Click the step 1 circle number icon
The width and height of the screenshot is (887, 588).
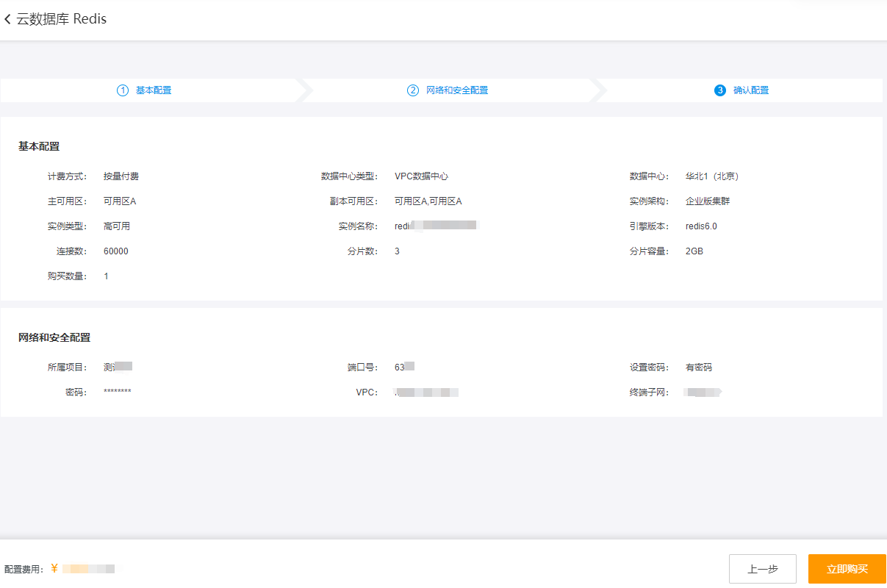tap(123, 90)
